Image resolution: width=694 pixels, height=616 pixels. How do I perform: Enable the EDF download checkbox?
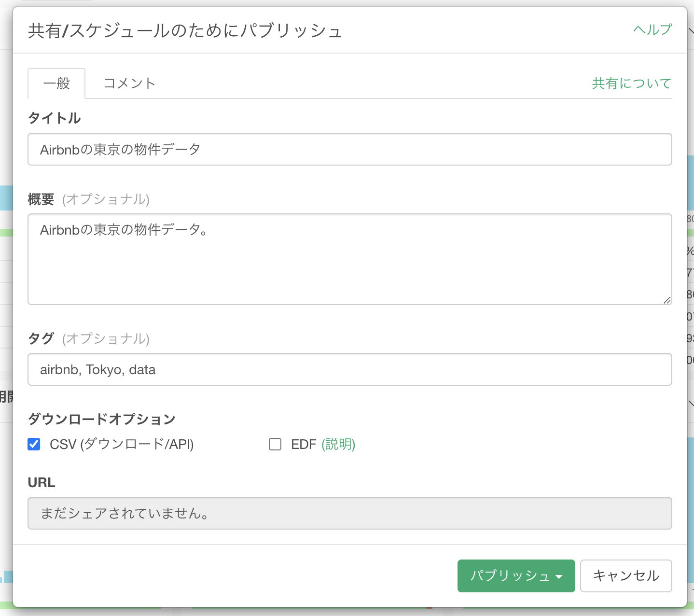pyautogui.click(x=275, y=444)
